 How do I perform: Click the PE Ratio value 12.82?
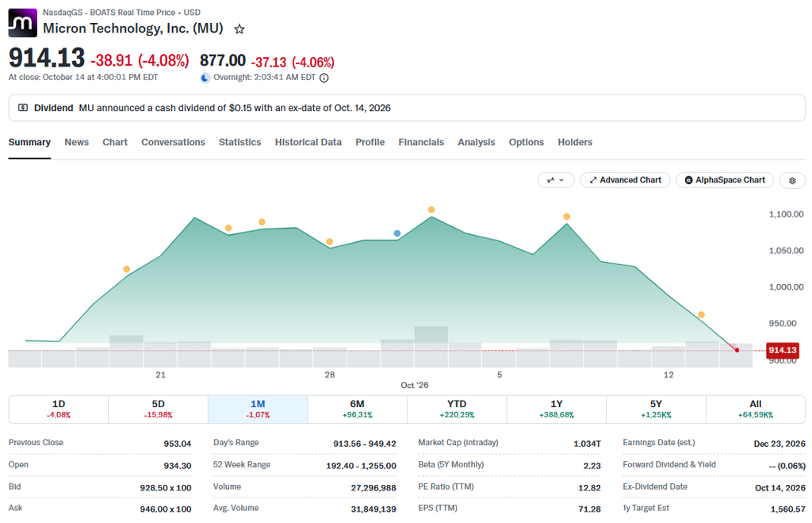[x=589, y=487]
